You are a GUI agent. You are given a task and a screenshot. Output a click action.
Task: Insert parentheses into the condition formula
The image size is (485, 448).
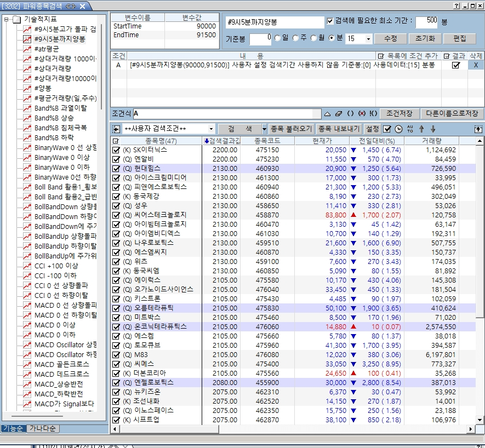pos(350,114)
